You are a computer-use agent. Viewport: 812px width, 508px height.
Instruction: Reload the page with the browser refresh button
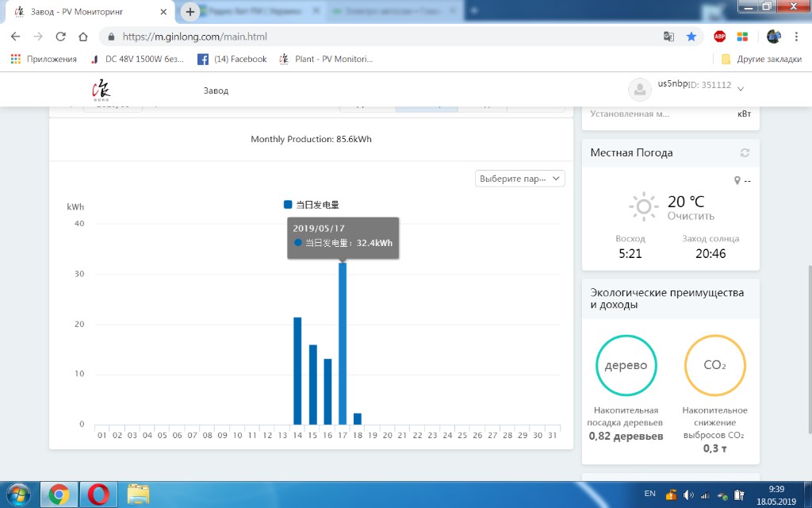tap(60, 37)
